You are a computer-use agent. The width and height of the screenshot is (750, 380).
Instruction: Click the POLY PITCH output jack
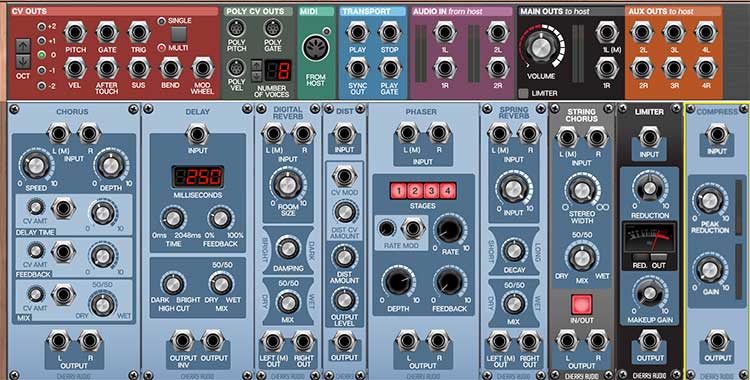click(x=235, y=29)
